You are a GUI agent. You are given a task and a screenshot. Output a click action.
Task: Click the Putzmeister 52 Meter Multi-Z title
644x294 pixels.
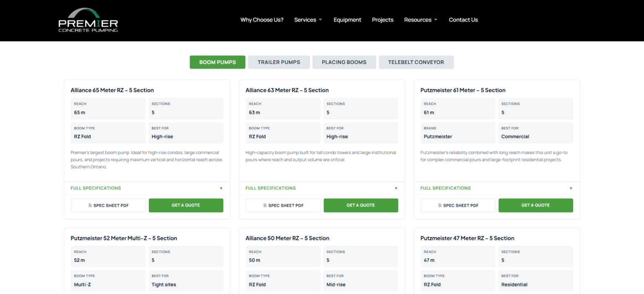pos(124,238)
